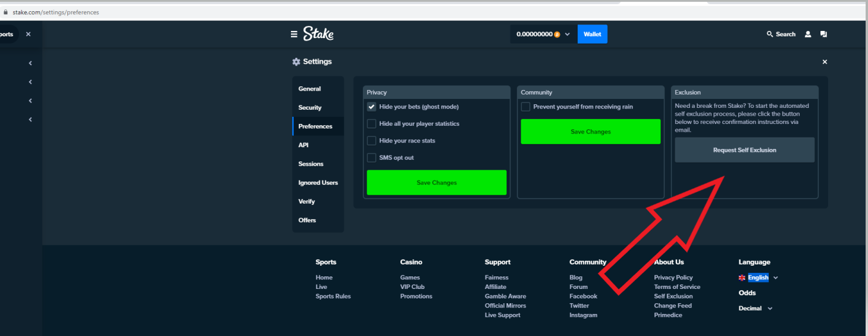Image resolution: width=868 pixels, height=336 pixels.
Task: Click Request Self Exclusion button
Action: click(745, 150)
